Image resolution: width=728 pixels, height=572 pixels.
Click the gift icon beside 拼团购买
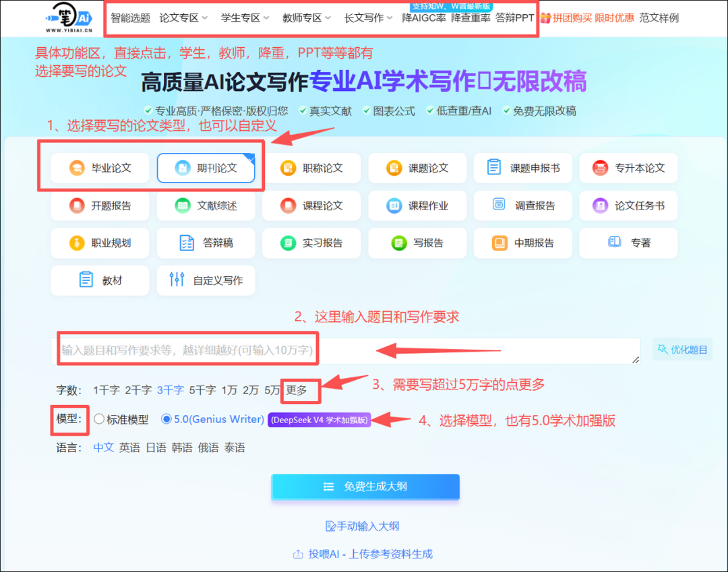point(545,18)
